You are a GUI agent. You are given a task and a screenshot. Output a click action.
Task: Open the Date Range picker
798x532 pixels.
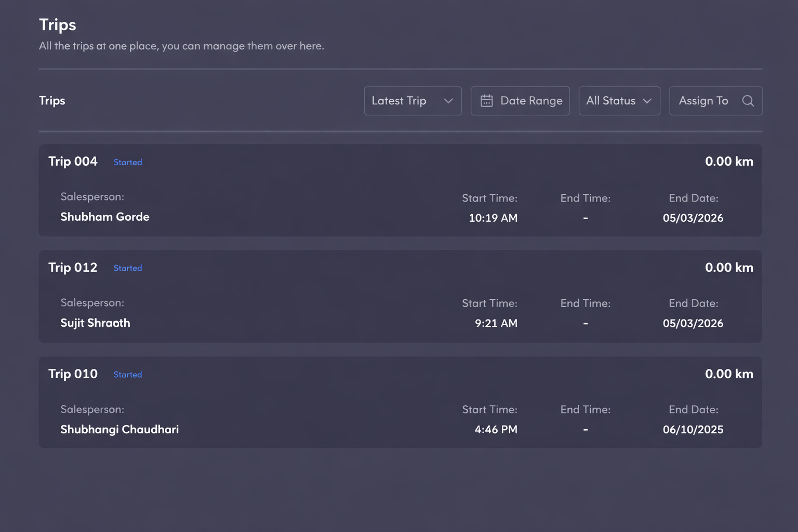pos(520,101)
